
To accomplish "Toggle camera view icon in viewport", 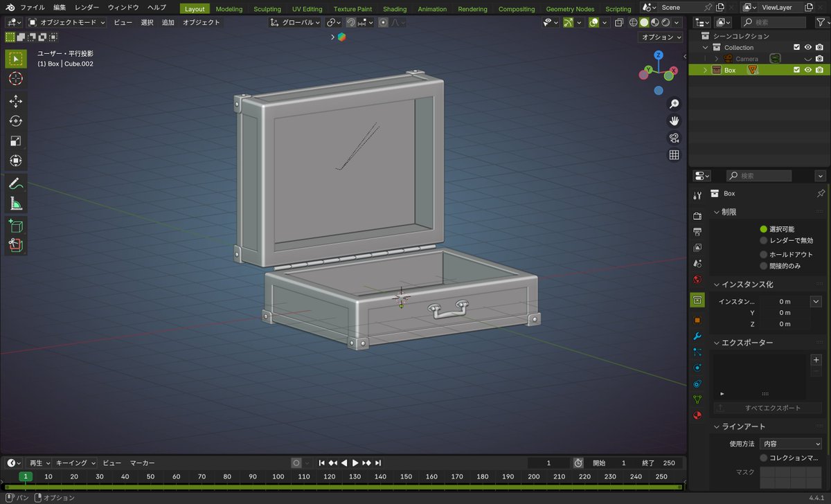I will (x=674, y=138).
